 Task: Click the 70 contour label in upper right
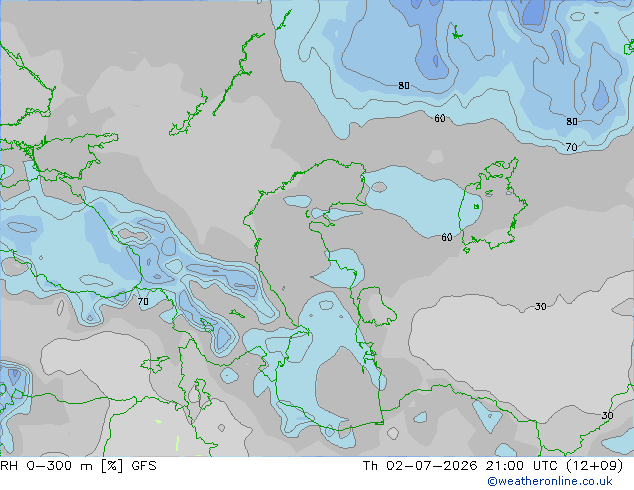pos(571,148)
